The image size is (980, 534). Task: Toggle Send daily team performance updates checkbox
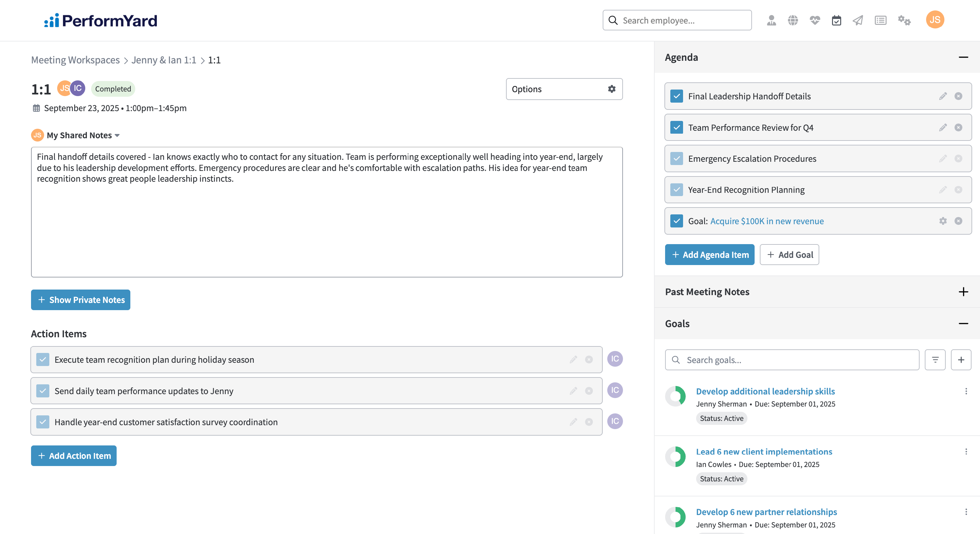point(42,391)
